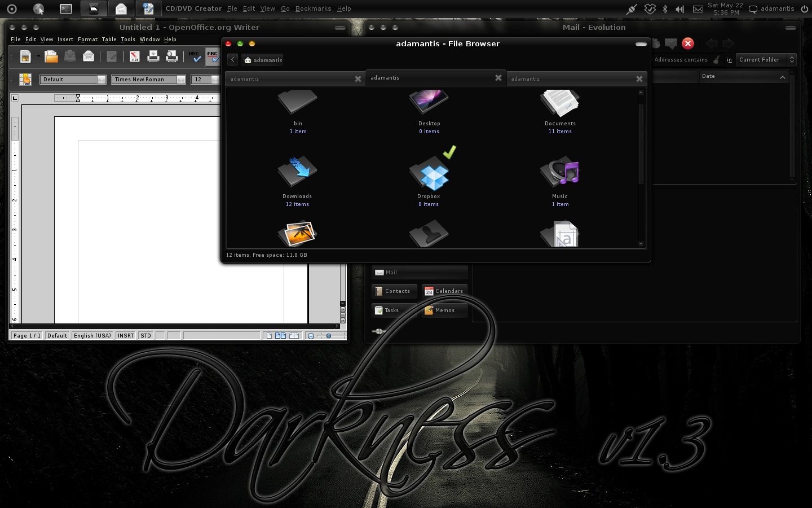Open Go menu in top panel
Screen dimensions: 812x508
[285, 8]
